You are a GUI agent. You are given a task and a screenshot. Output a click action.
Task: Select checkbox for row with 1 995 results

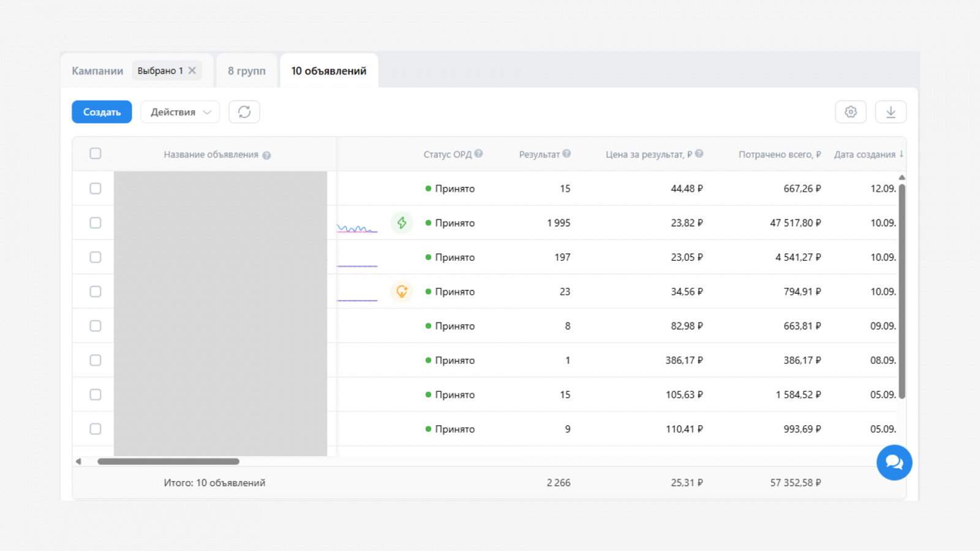(96, 223)
